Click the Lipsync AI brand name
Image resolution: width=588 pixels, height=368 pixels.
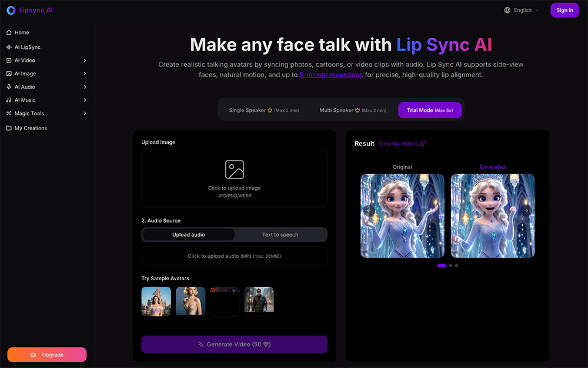point(36,11)
